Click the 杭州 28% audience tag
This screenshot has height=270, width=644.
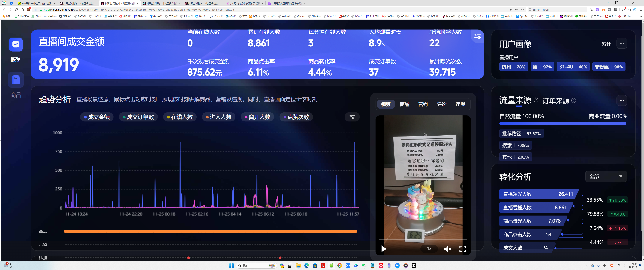(x=513, y=67)
